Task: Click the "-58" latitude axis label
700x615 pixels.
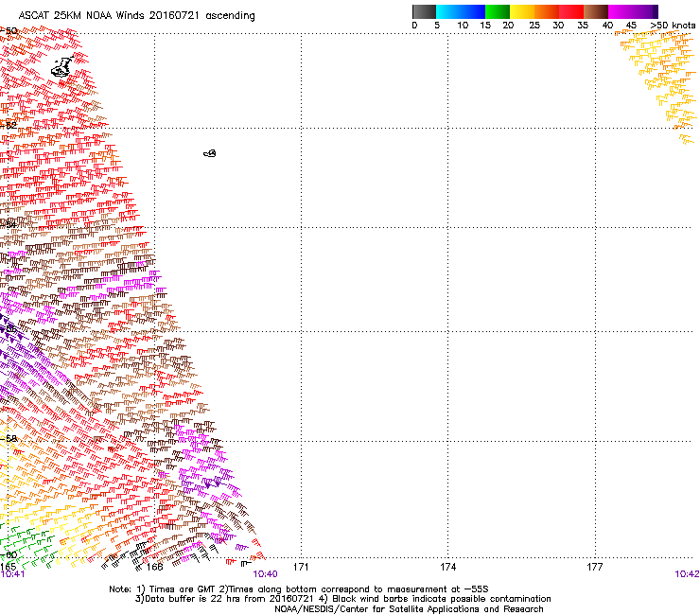Action: coord(9,439)
